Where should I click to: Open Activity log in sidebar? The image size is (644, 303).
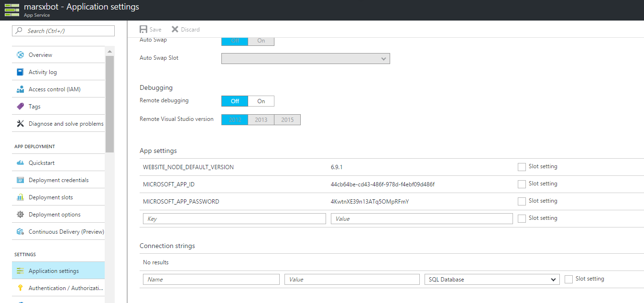pos(58,72)
